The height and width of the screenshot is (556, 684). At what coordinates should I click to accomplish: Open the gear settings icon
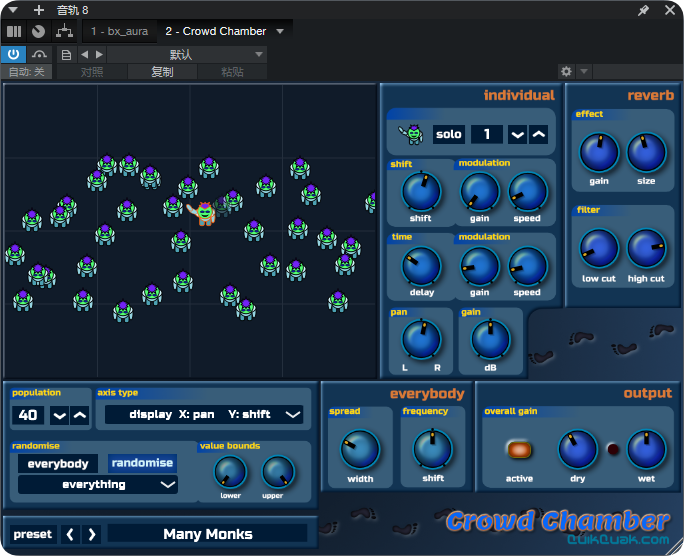pyautogui.click(x=566, y=71)
